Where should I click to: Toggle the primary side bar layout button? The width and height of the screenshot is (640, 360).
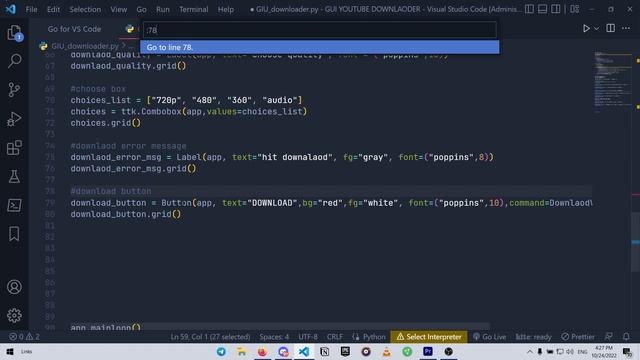click(x=529, y=9)
